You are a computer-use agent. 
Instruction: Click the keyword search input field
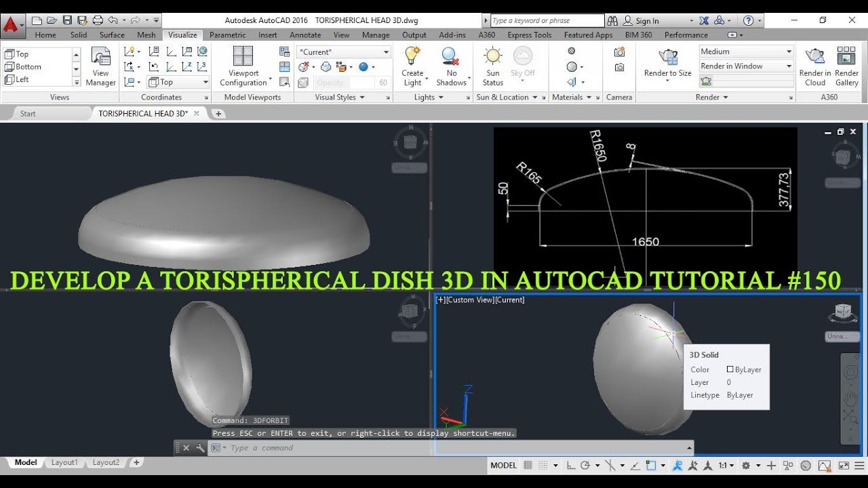tap(547, 21)
